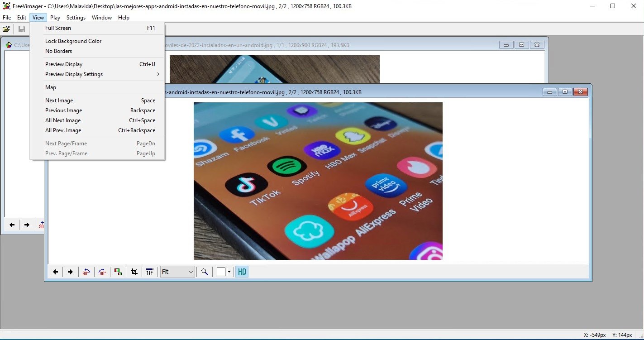The image size is (644, 340).
Task: Toggle the HQ high quality button
Action: 242,272
